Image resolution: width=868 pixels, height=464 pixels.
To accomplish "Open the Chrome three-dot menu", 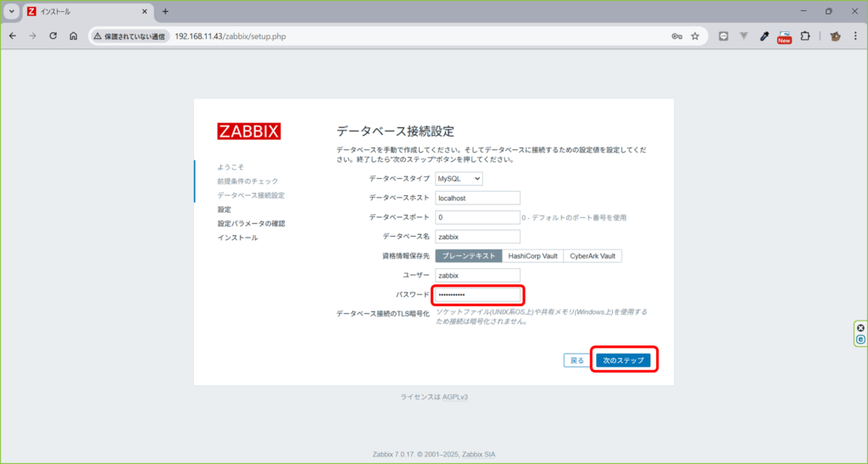I will point(855,36).
